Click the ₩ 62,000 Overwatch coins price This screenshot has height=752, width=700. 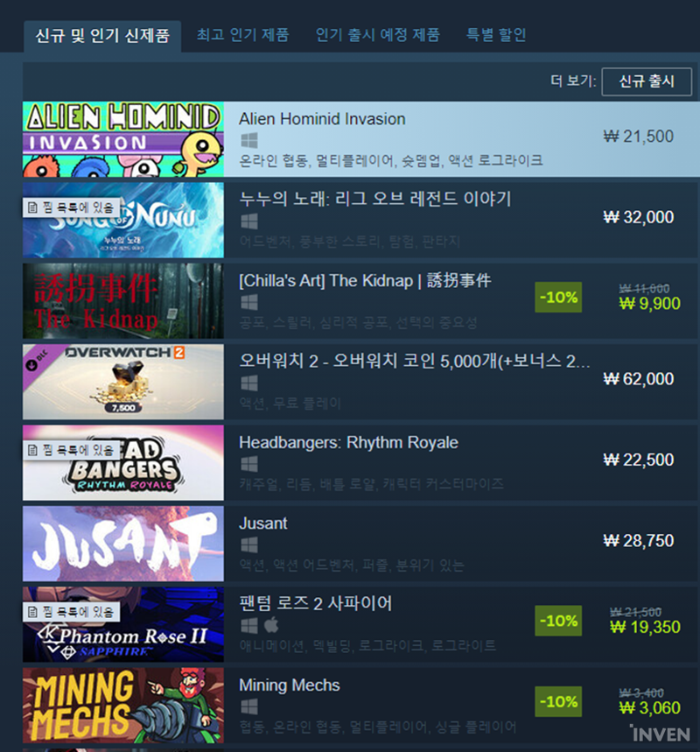point(639,379)
